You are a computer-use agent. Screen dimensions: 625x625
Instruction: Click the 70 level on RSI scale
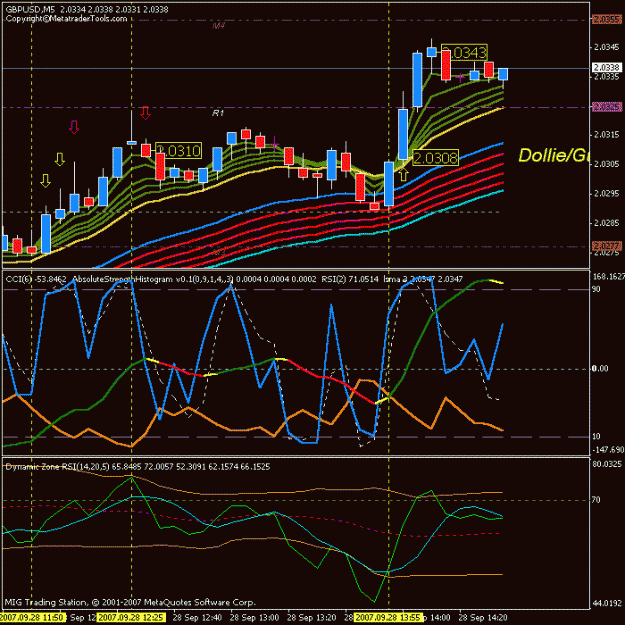pos(597,500)
